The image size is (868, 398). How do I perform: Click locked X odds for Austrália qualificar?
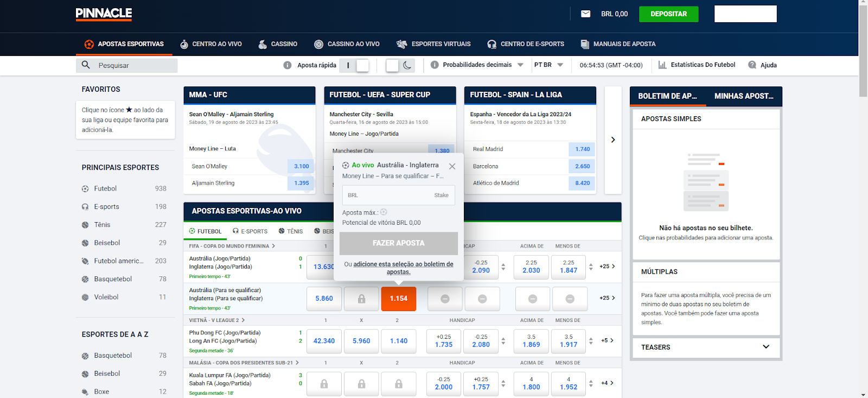(x=361, y=299)
